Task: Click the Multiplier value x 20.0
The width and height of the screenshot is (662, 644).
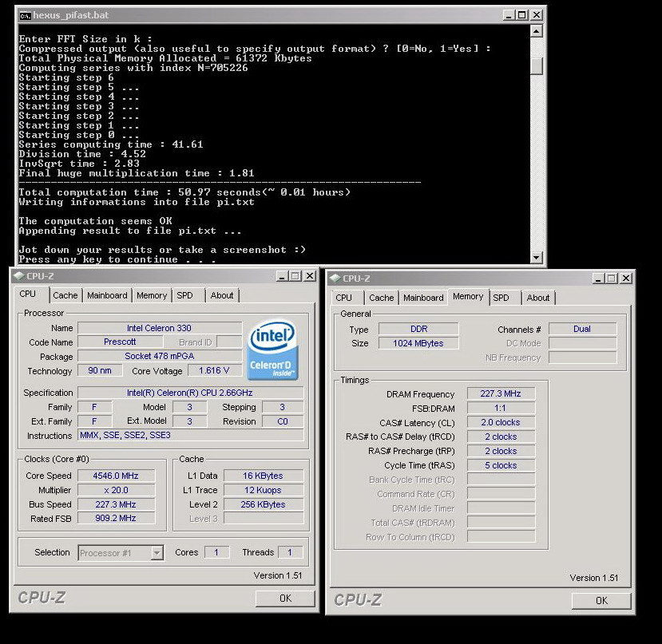Action: click(x=116, y=490)
